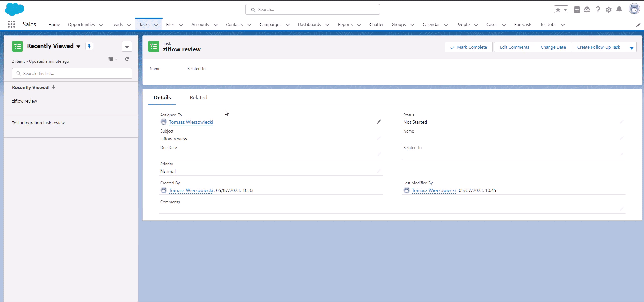Screen dimensions: 644x302
Task: Click the Favorites star icon
Action: click(x=558, y=10)
